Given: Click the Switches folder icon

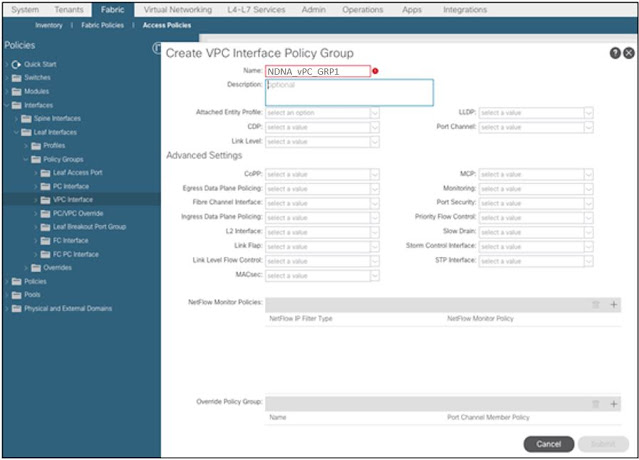Looking at the screenshot, I should (16, 78).
